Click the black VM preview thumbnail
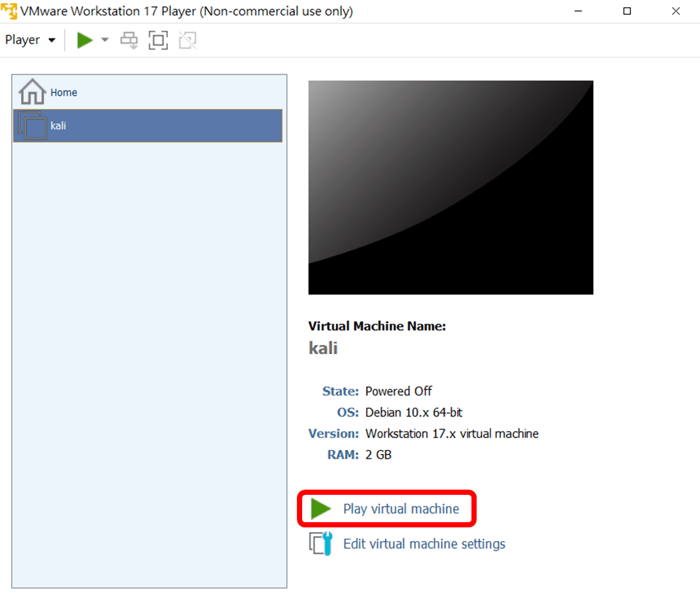700x599 pixels. 451,188
